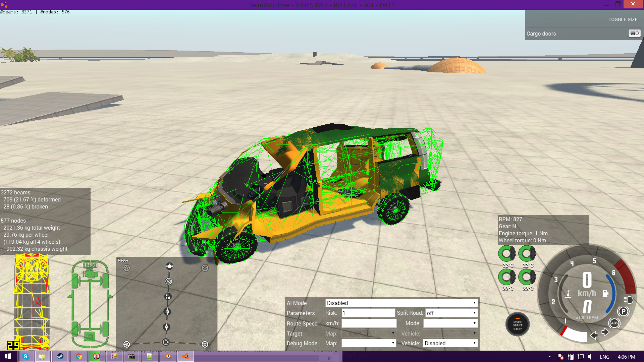Click the front-right brake temperature disc
The height and width of the screenshot is (362, 644).
click(x=527, y=254)
